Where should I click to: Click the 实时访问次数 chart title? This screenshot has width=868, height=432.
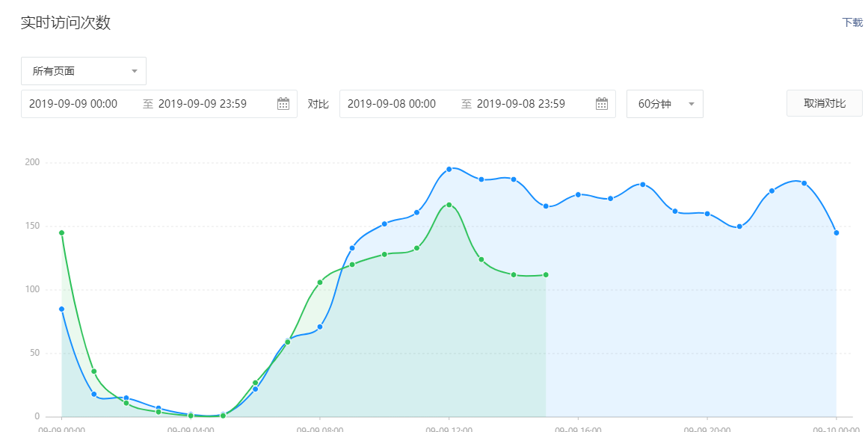coord(66,22)
